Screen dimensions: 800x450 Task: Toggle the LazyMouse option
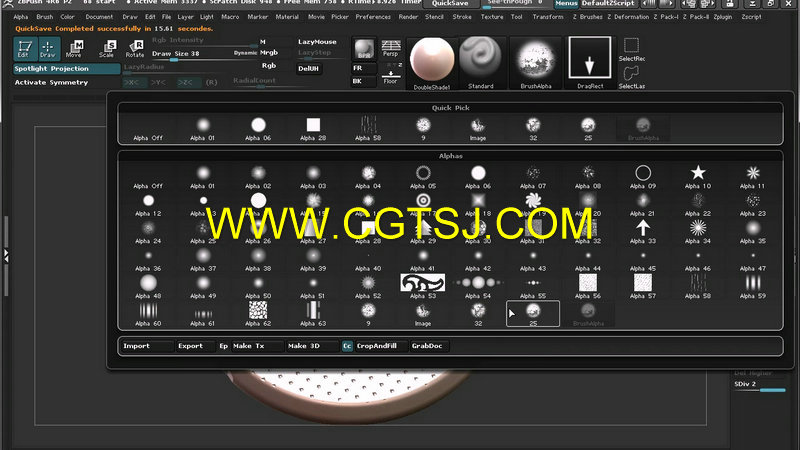click(x=317, y=42)
